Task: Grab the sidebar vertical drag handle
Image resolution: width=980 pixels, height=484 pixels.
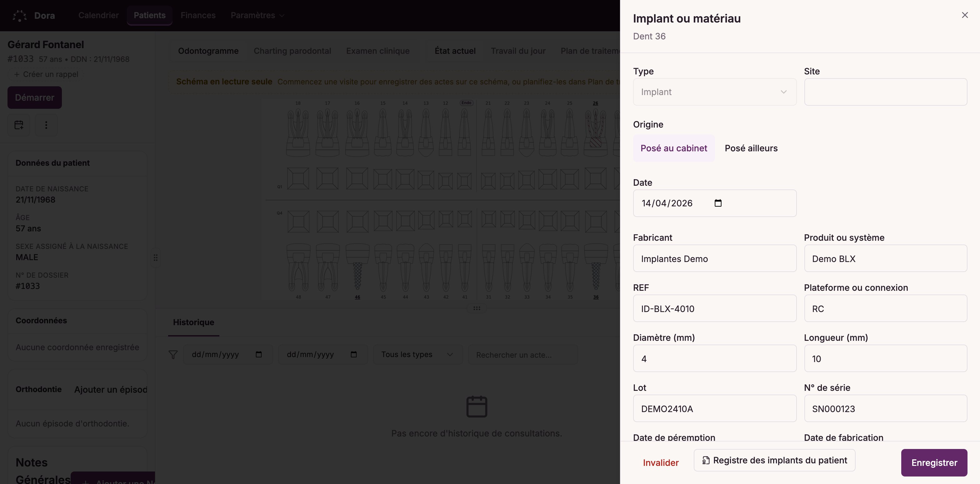Action: (156, 258)
